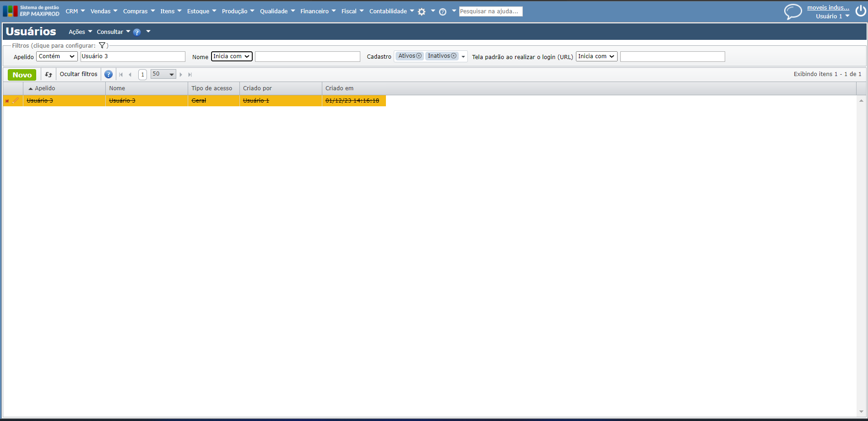Sort by Apelido ascending arrow
This screenshot has width=868, height=421.
[x=31, y=88]
